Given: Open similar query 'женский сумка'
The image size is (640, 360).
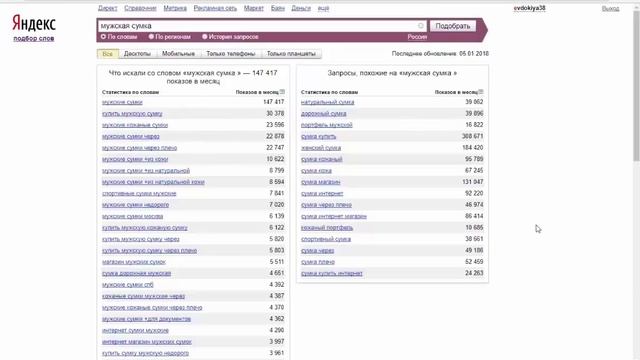Looking at the screenshot, I should point(321,148).
